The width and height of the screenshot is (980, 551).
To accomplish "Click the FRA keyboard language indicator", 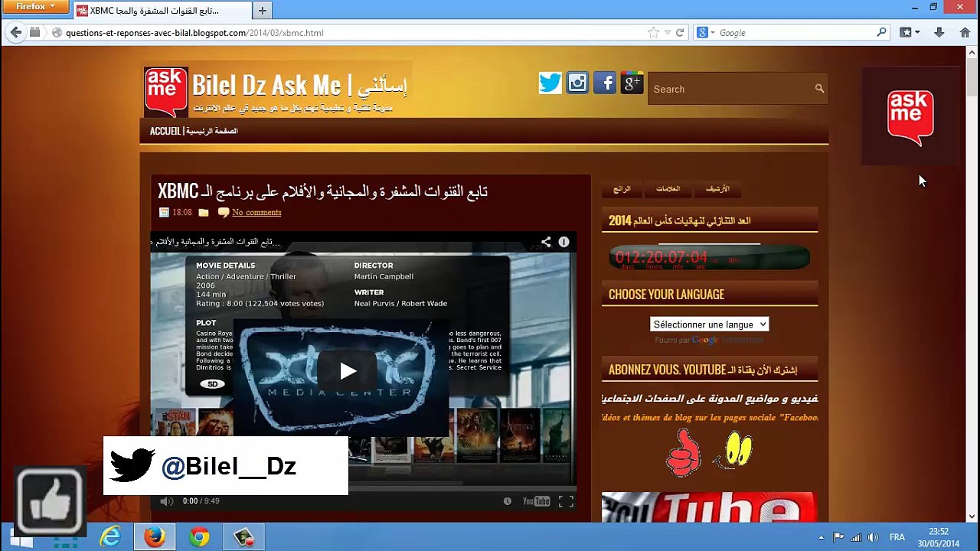I will 897,537.
